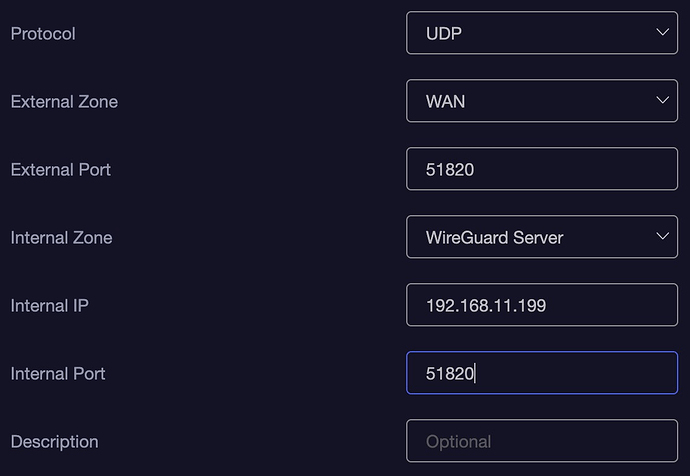The width and height of the screenshot is (690, 476).
Task: Click the Internal IP field label
Action: [49, 306]
